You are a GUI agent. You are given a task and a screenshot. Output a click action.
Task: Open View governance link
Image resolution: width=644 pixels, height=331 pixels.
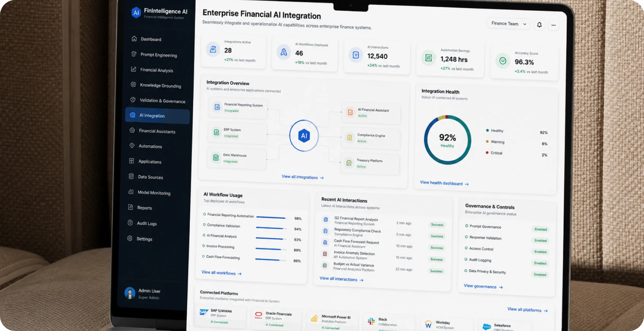pyautogui.click(x=483, y=286)
